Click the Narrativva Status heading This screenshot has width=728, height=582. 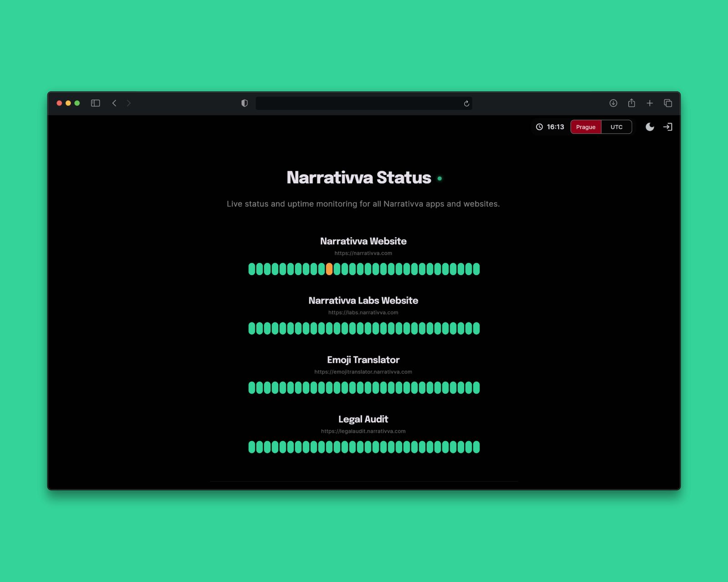[x=359, y=178]
